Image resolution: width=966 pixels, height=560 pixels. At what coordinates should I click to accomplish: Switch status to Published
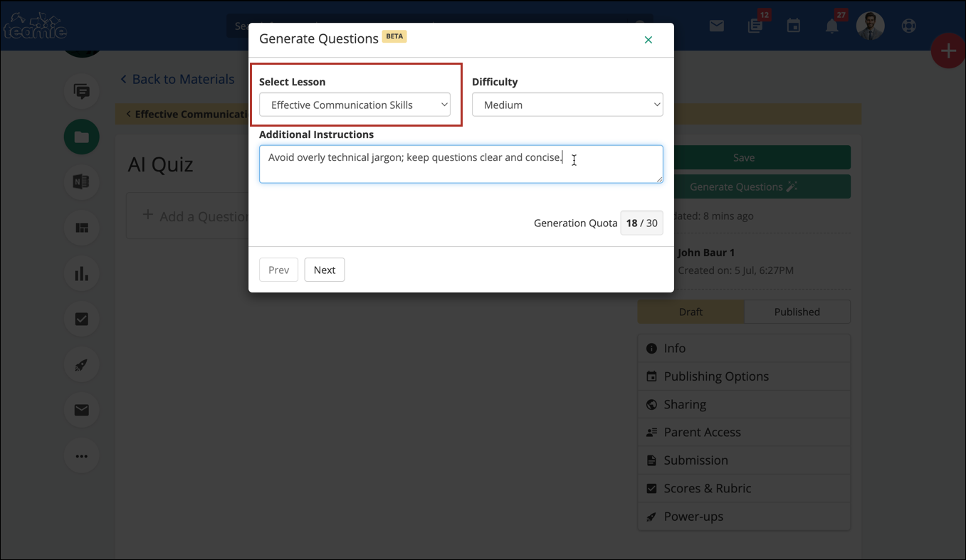(x=797, y=312)
